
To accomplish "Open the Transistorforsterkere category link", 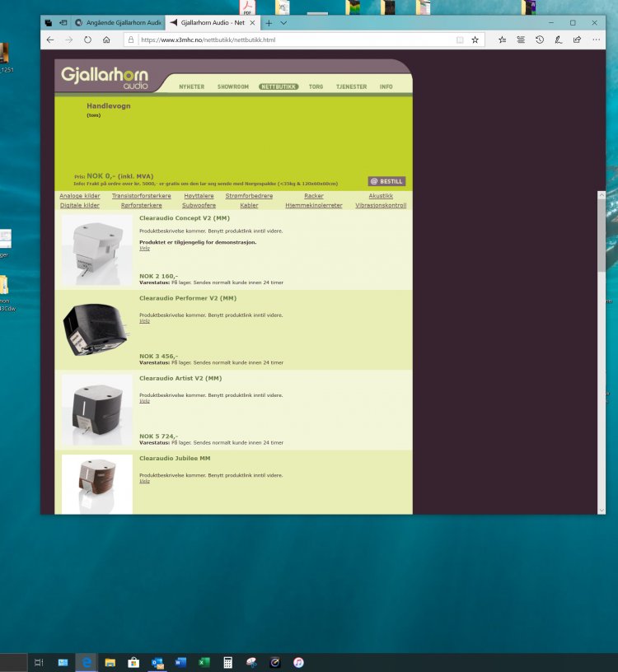I will 142,196.
